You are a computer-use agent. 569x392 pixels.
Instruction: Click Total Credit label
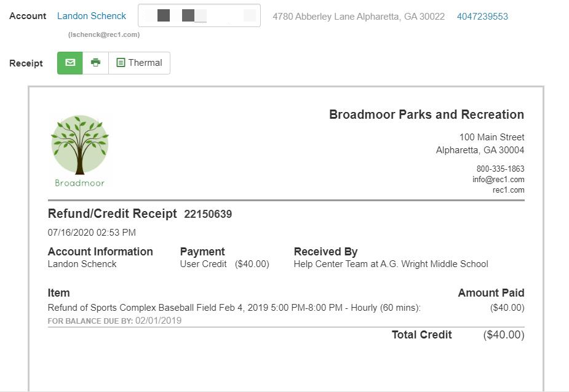point(421,335)
